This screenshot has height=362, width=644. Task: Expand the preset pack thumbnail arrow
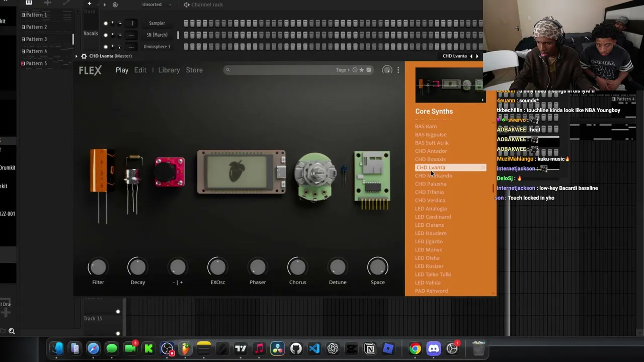click(x=482, y=100)
